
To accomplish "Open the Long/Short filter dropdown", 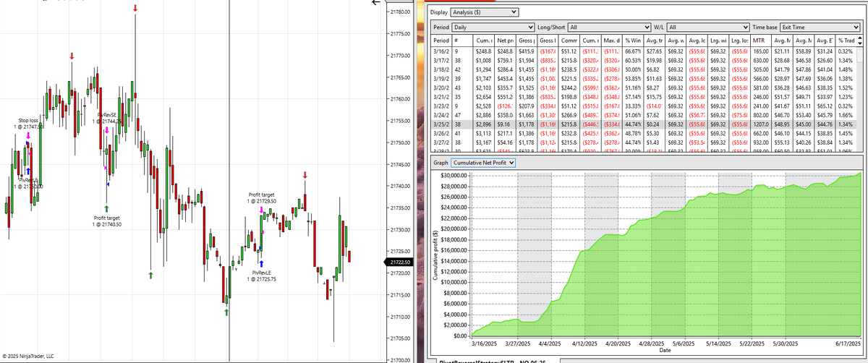I will coord(609,27).
